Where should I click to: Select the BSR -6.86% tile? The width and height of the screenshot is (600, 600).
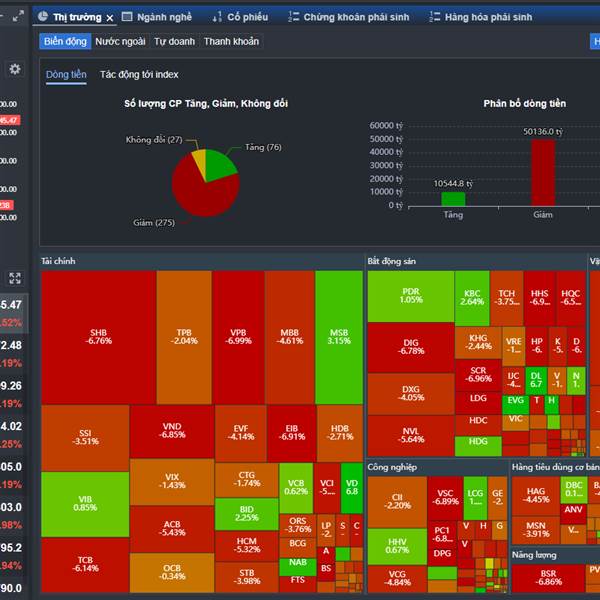(x=548, y=578)
